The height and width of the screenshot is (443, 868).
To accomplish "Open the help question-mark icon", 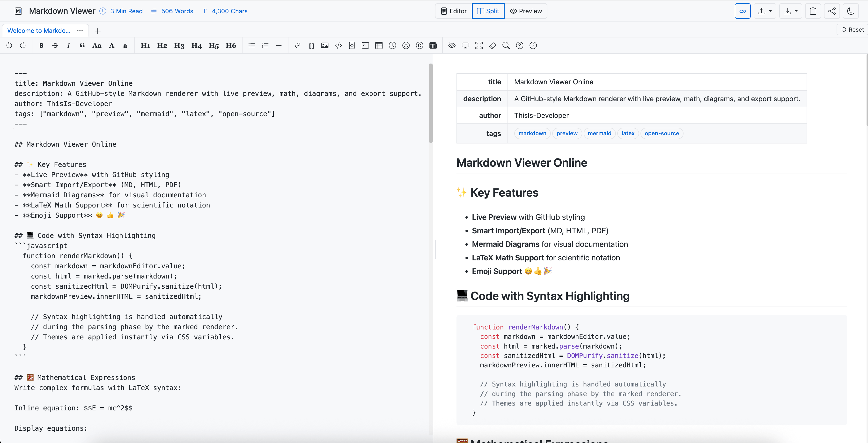I will tap(520, 45).
